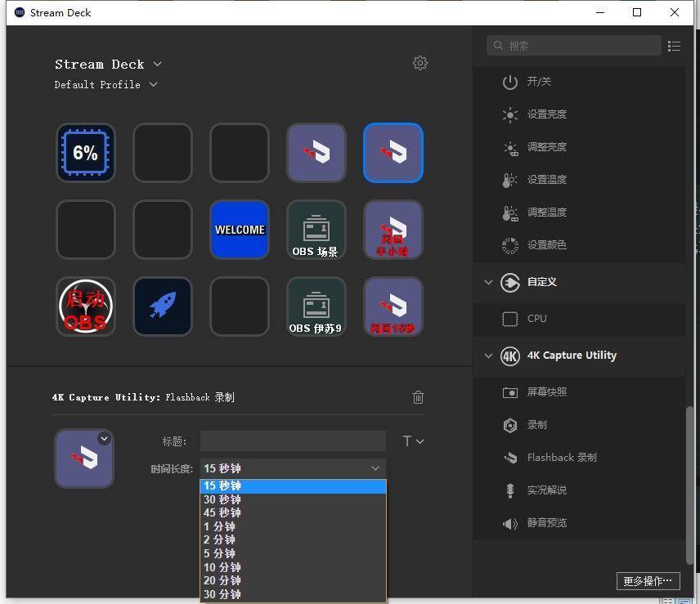The image size is (700, 604).
Task: Click the 启动 OBS launcher key
Action: pyautogui.click(x=86, y=306)
